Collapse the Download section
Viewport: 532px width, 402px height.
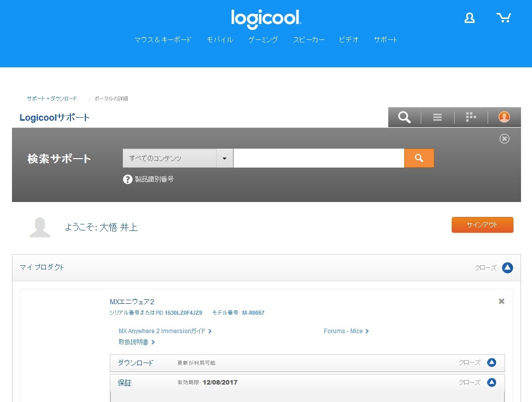491,363
